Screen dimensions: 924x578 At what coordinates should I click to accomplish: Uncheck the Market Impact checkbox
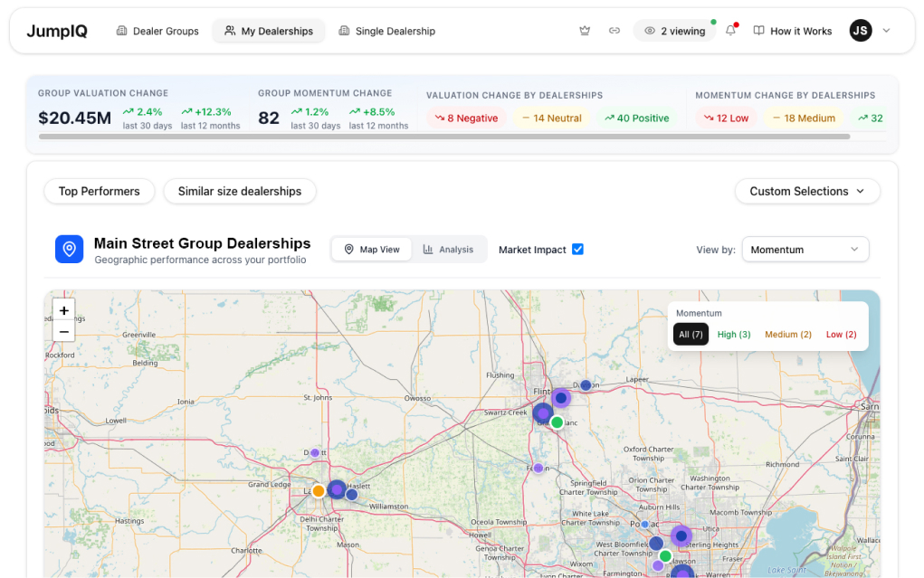click(577, 250)
